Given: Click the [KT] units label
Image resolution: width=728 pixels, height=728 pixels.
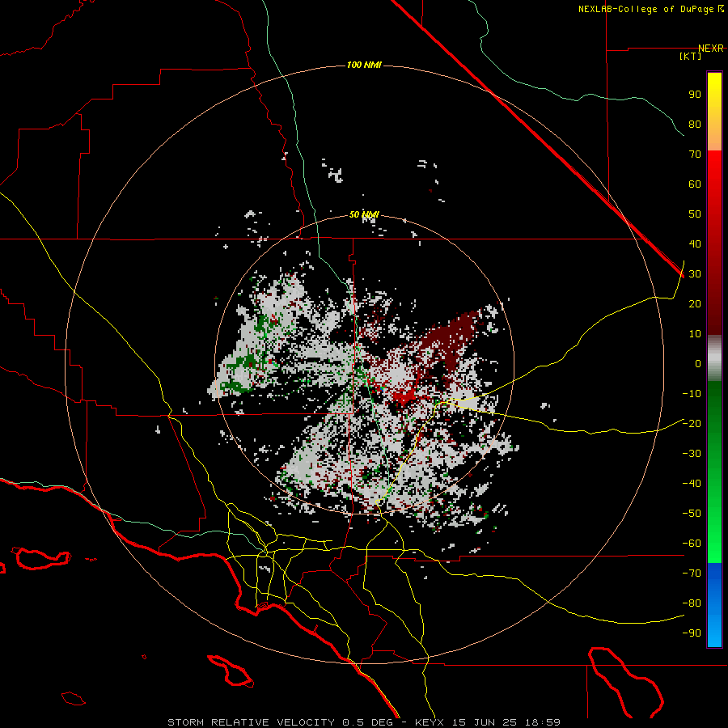Looking at the screenshot, I should click(x=690, y=56).
